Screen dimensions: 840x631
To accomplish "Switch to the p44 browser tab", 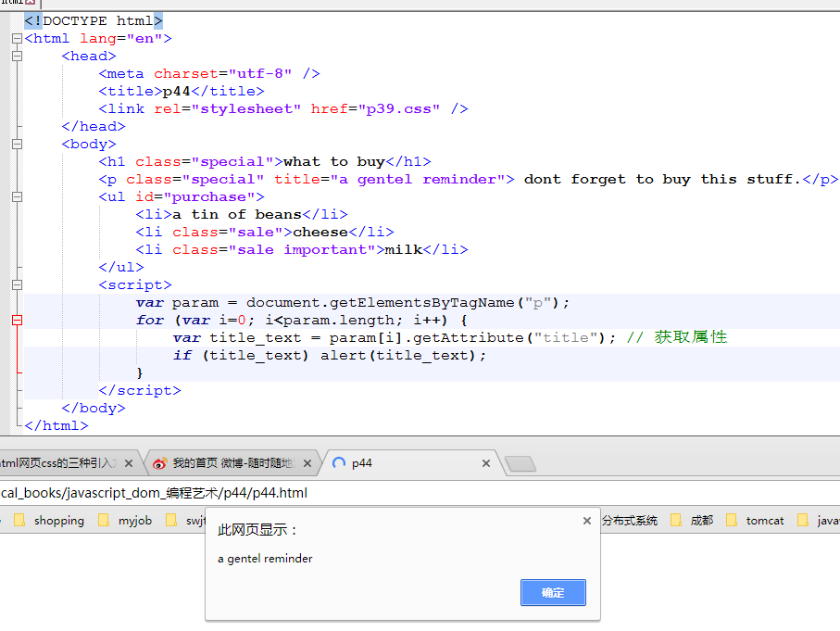I will (x=410, y=463).
